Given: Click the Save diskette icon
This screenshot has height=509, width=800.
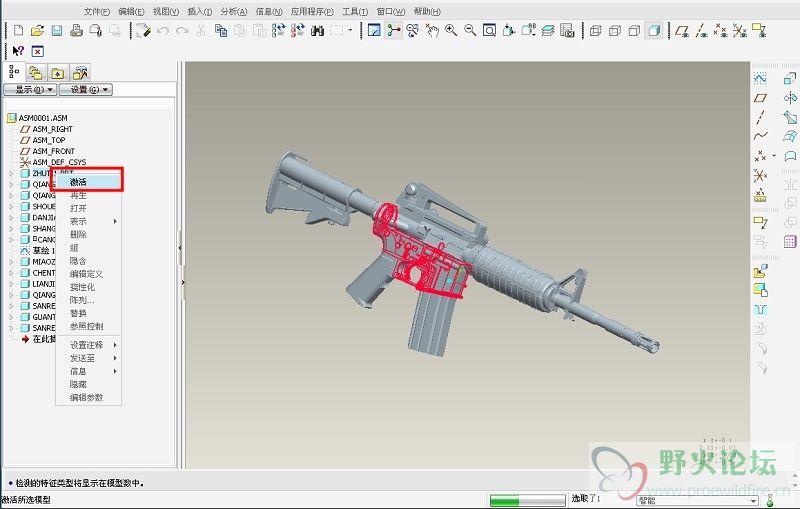Looking at the screenshot, I should pos(57,31).
